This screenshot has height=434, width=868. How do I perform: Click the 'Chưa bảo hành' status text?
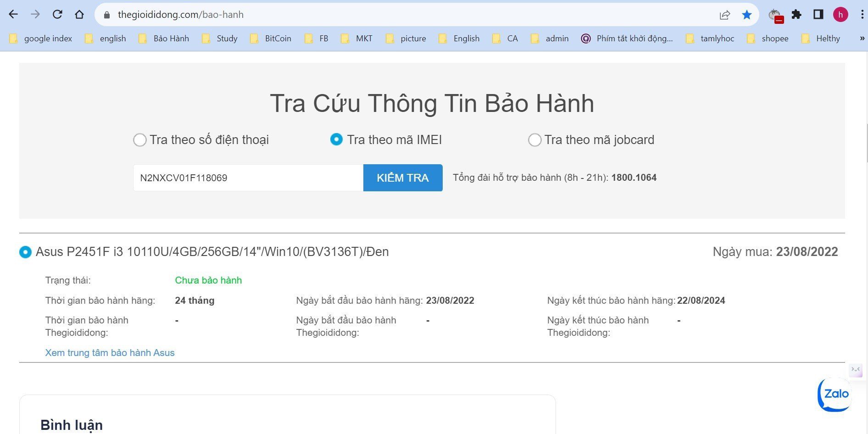pyautogui.click(x=208, y=280)
